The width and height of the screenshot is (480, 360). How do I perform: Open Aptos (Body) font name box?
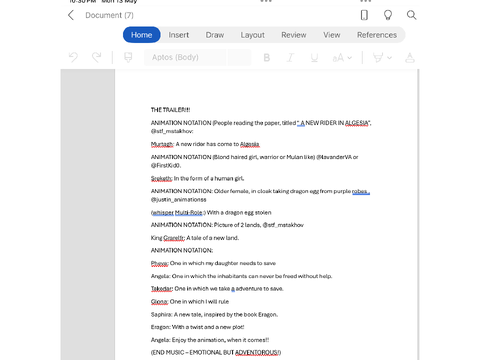pos(185,57)
